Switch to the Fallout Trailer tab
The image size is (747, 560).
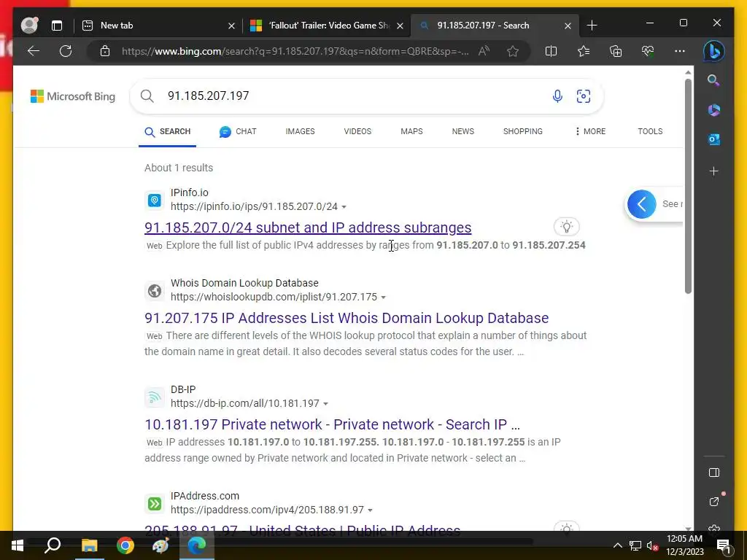(327, 26)
